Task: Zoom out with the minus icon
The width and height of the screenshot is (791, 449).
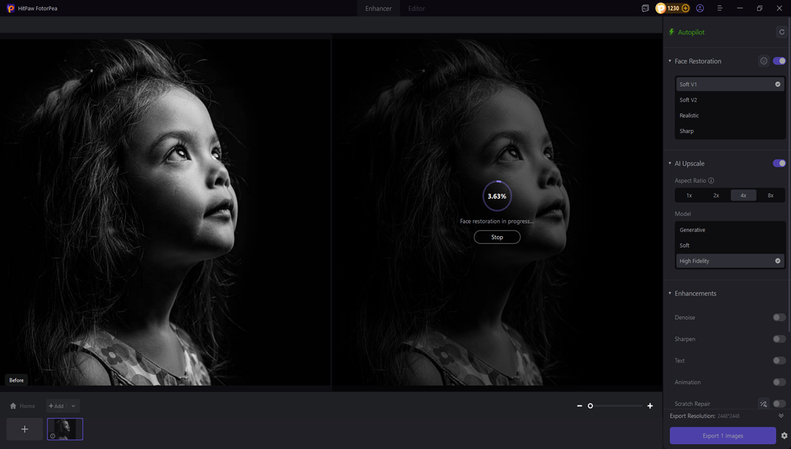Action: coord(579,406)
